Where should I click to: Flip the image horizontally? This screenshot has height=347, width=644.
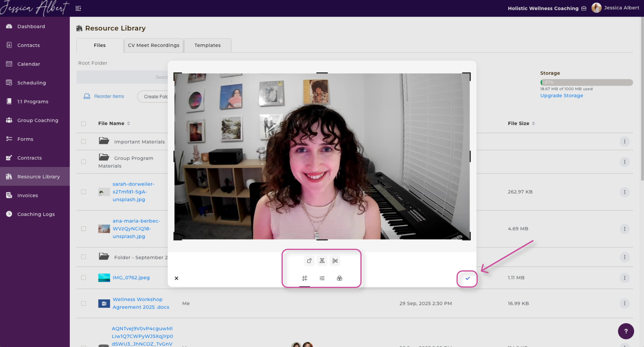tap(322, 261)
